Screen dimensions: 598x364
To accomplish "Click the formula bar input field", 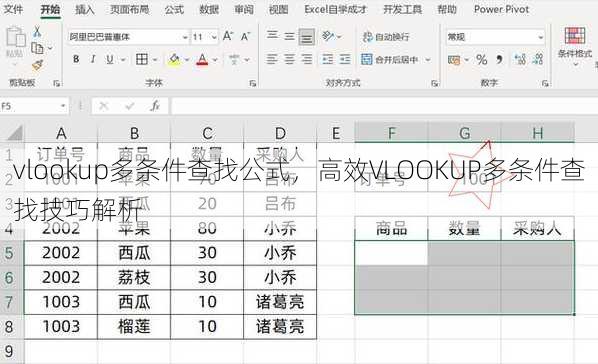I will pos(384,106).
